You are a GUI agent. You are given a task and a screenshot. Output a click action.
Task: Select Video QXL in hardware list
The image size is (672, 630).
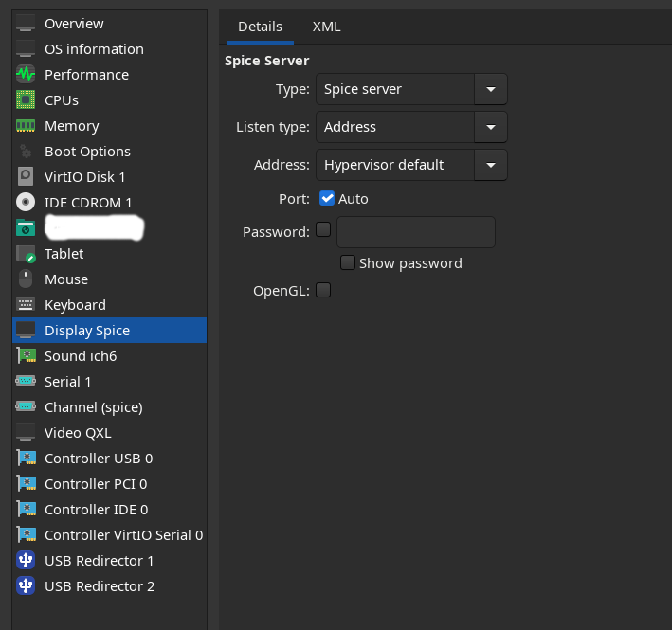pos(78,432)
